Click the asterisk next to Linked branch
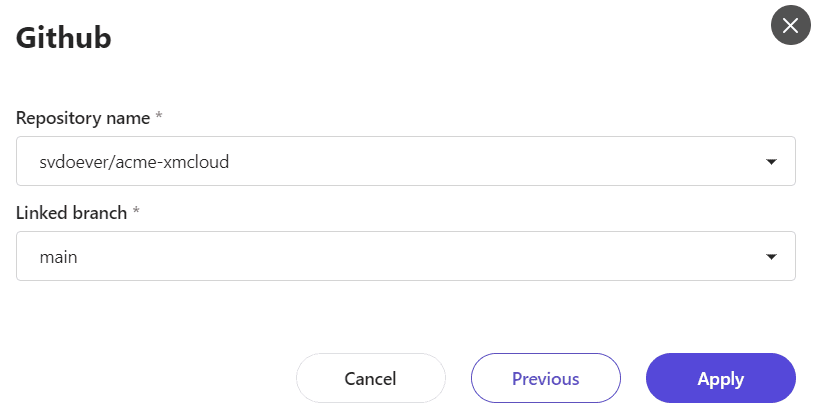This screenshot has width=820, height=413. tap(136, 212)
